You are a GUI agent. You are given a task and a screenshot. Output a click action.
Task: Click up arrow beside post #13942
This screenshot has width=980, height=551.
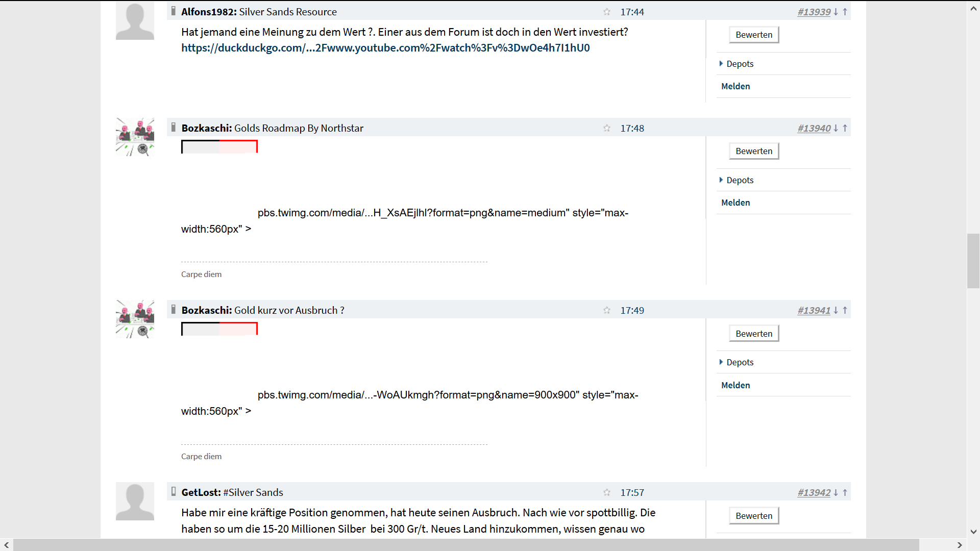(845, 492)
